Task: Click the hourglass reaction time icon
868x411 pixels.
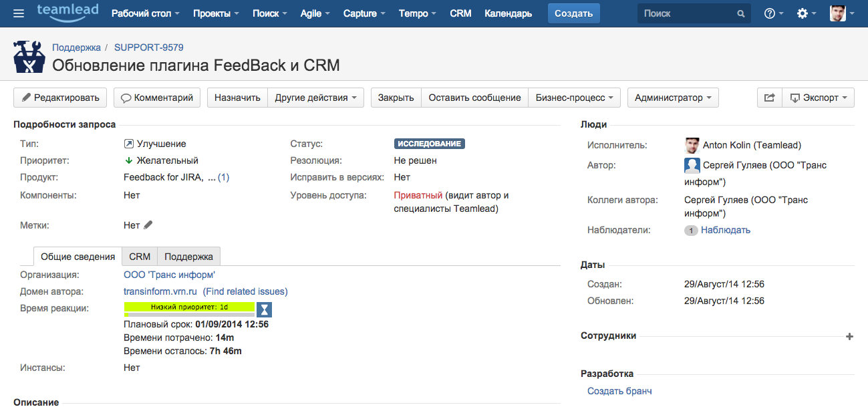Action: click(x=265, y=309)
